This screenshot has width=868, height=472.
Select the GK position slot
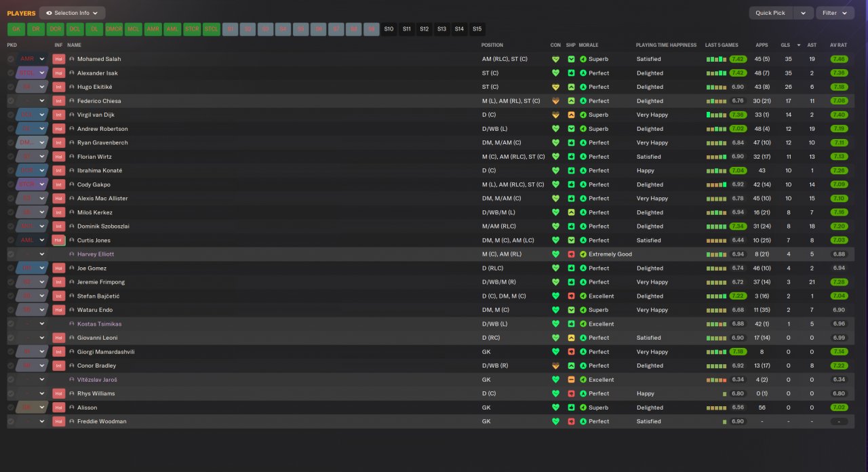pos(16,29)
